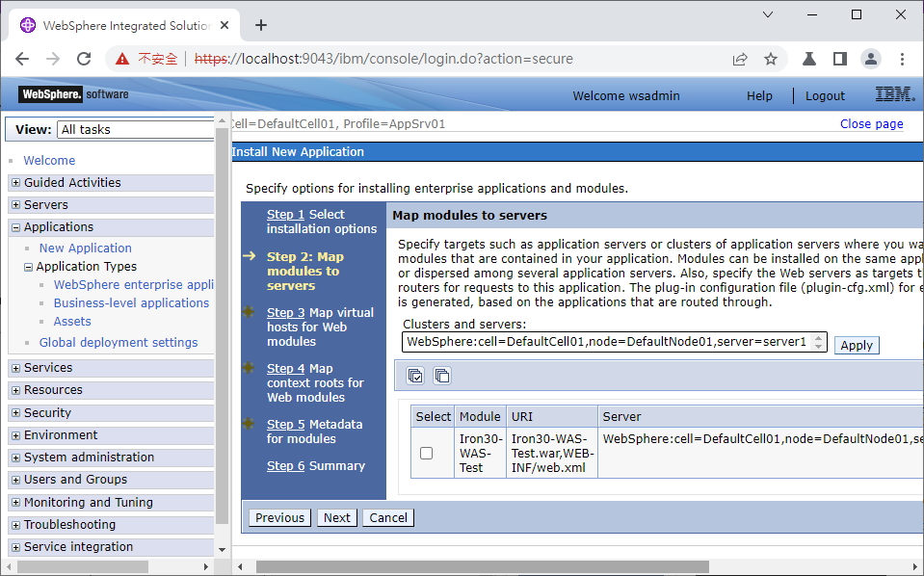Image resolution: width=924 pixels, height=576 pixels.
Task: Click navigation panel horizontal scrollbar
Action: click(x=83, y=566)
